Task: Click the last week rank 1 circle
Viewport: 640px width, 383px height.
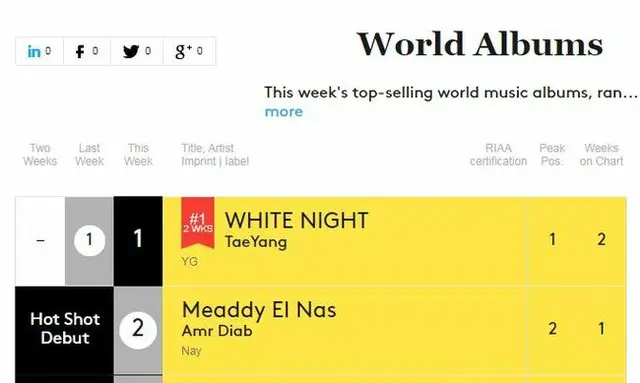Action: 89,240
